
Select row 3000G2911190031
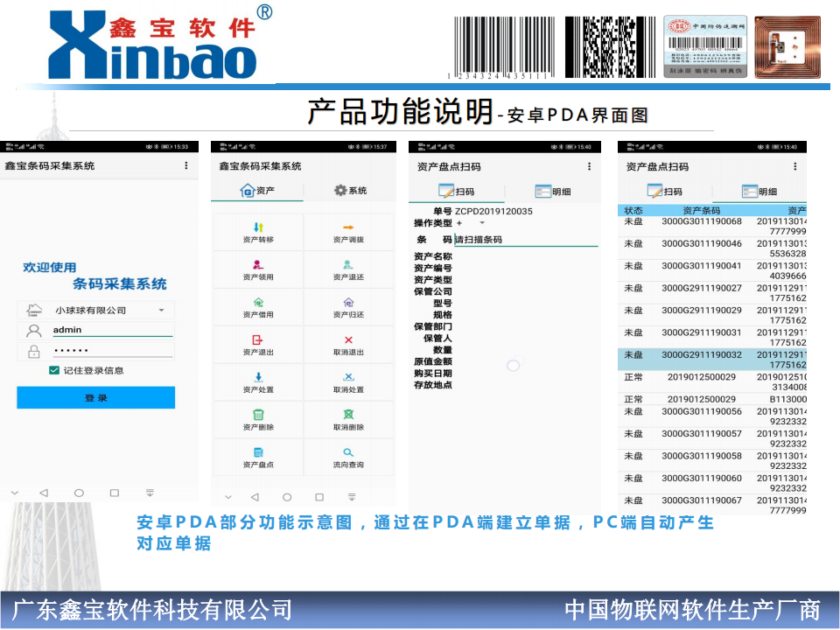712,338
